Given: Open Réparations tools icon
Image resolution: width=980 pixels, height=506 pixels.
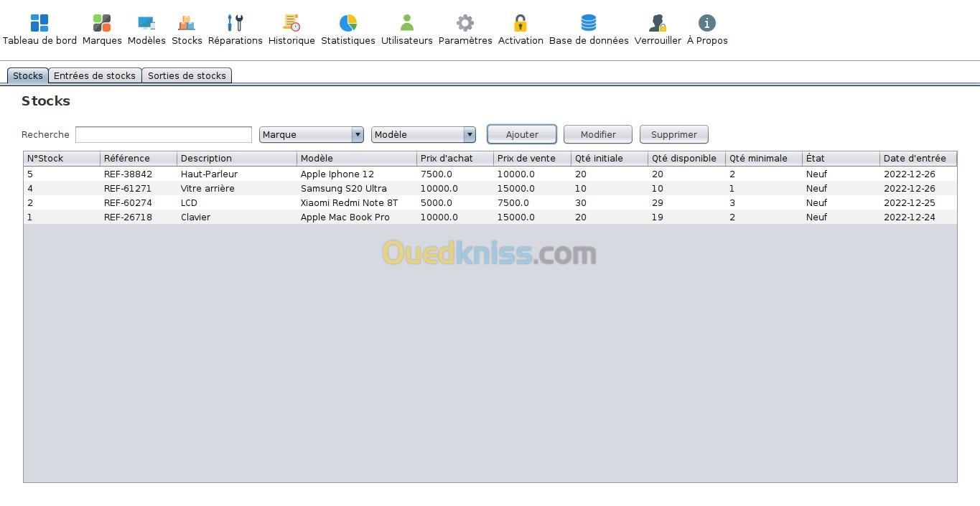Looking at the screenshot, I should click(235, 23).
